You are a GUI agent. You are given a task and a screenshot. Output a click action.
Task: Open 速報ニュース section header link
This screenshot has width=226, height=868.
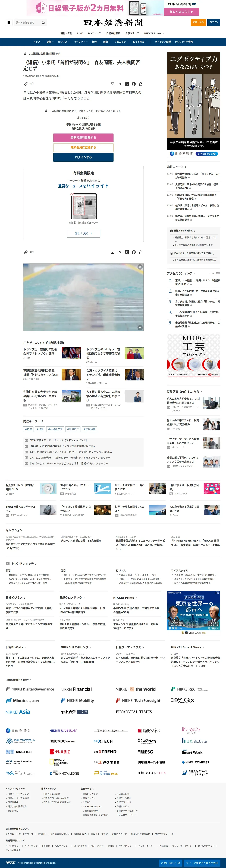point(176,167)
